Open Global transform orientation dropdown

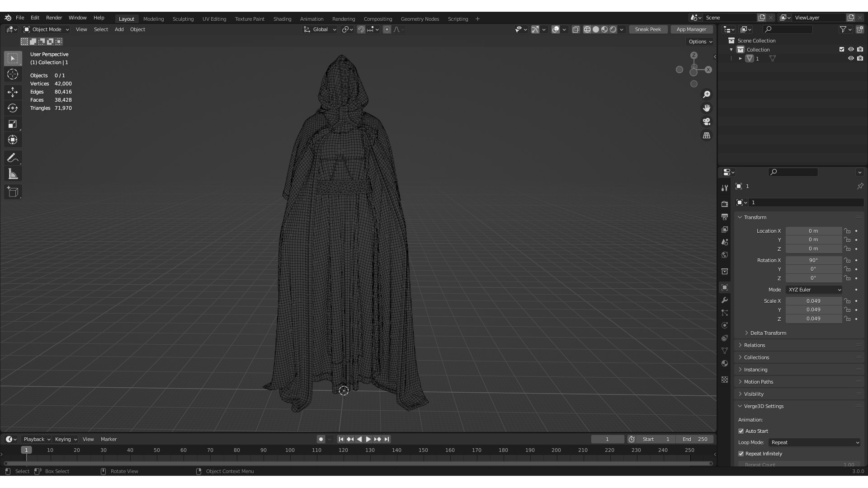320,29
